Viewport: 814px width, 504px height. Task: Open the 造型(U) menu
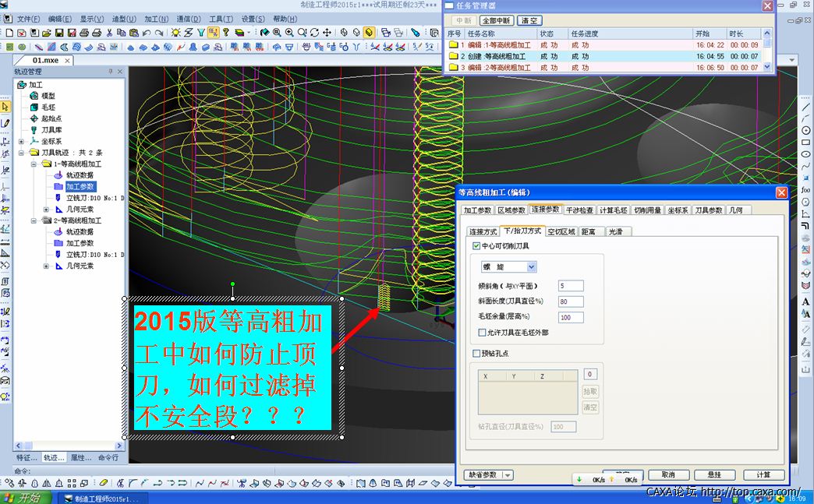pos(124,19)
